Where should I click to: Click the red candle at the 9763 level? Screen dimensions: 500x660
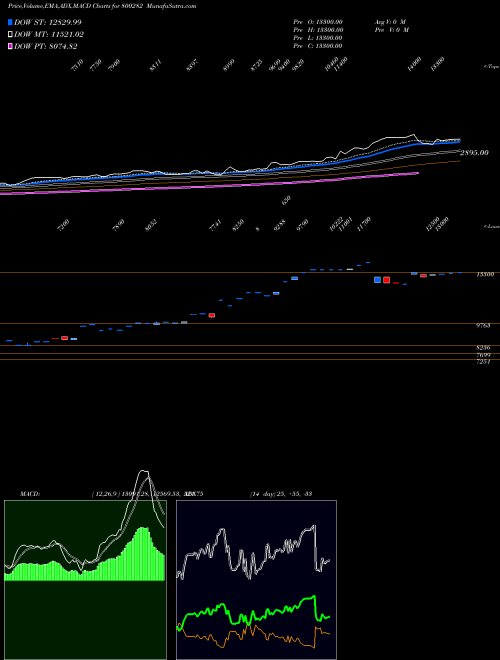pyautogui.click(x=212, y=315)
